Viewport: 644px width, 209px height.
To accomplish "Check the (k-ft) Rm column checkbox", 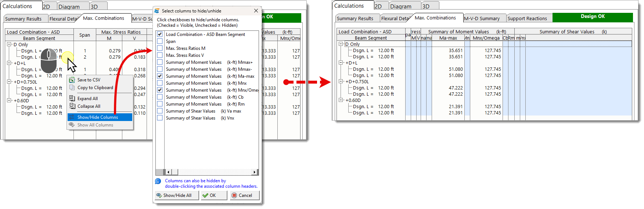I will pyautogui.click(x=160, y=104).
